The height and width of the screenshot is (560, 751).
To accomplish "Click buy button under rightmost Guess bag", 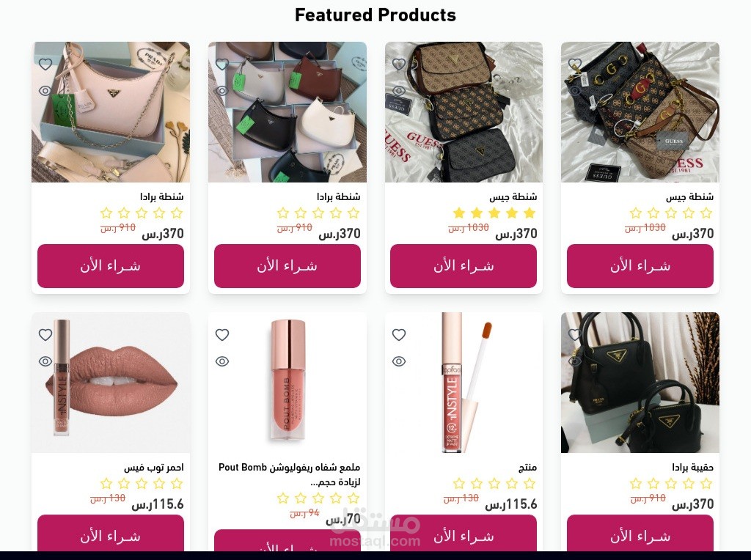I will pos(640,266).
